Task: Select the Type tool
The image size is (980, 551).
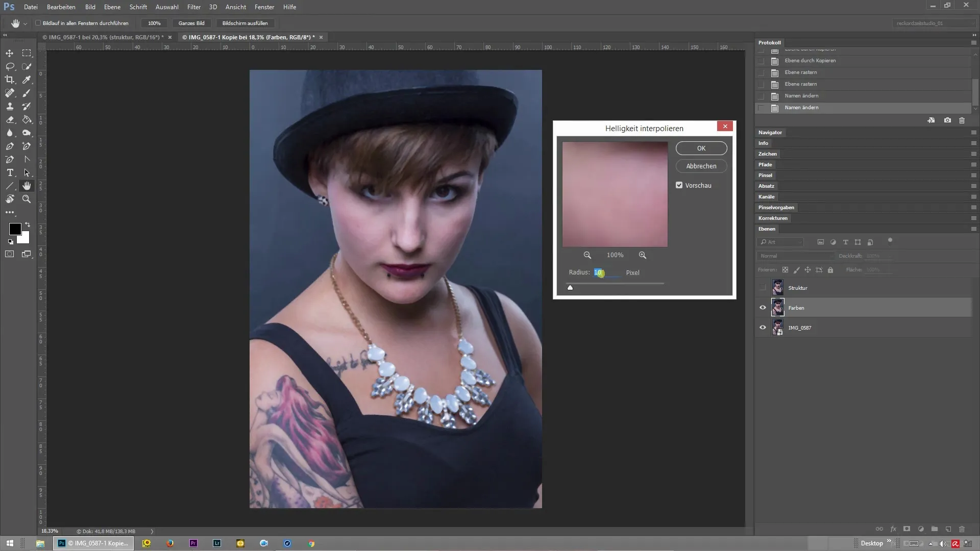Action: tap(10, 173)
